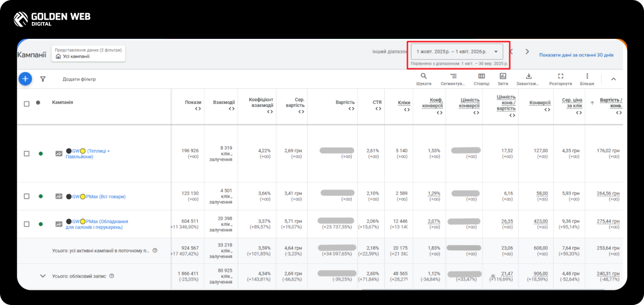Open the Теплиці + Павільйони campaign link
This screenshot has height=305, width=644.
tap(88, 153)
